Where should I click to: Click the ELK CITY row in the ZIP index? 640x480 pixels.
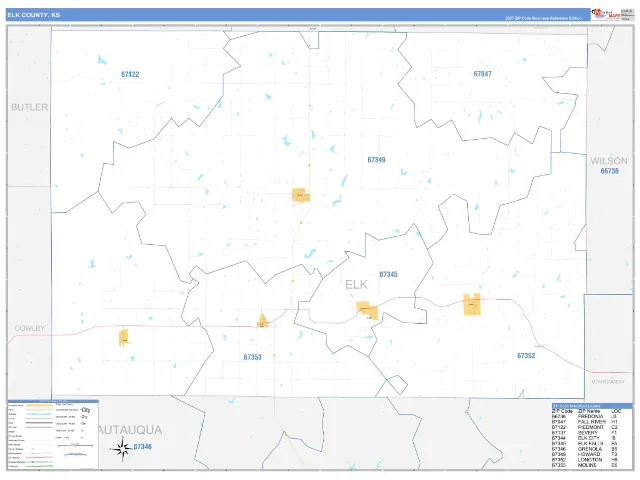[585, 438]
